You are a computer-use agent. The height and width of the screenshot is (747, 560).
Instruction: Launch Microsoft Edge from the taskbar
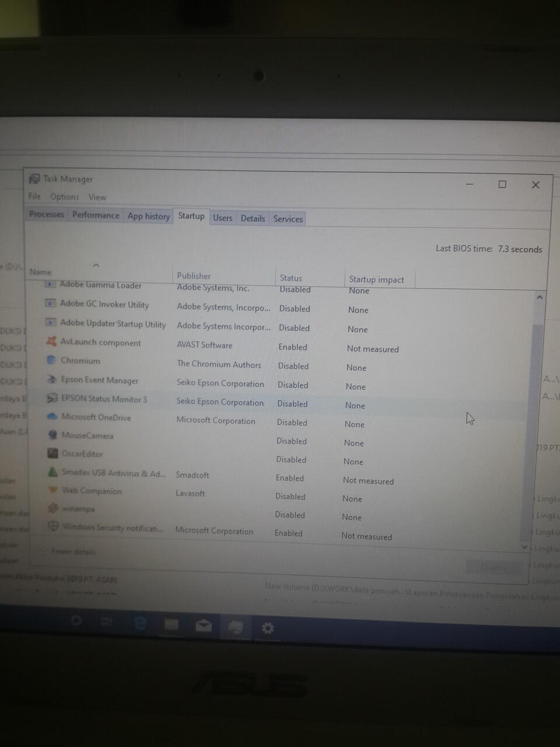140,623
